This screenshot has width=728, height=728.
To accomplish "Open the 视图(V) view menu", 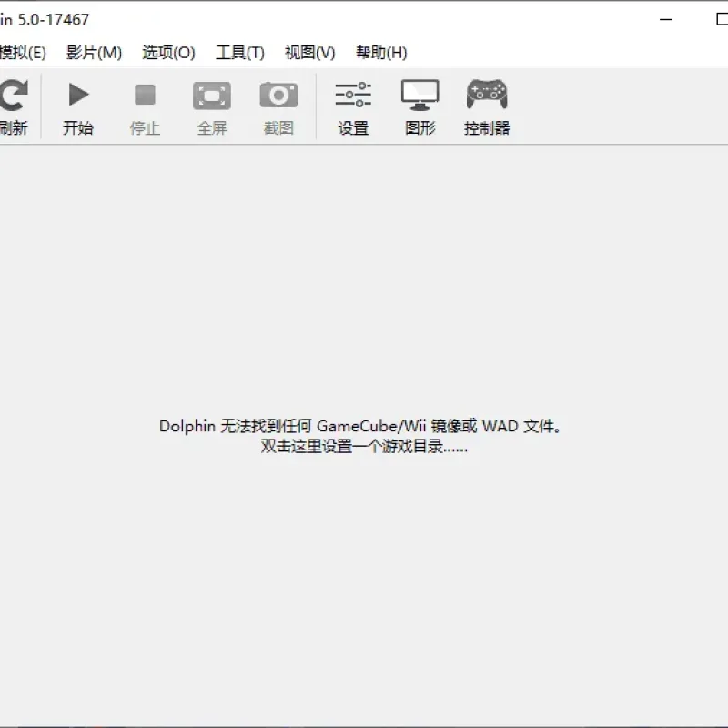I will point(309,53).
